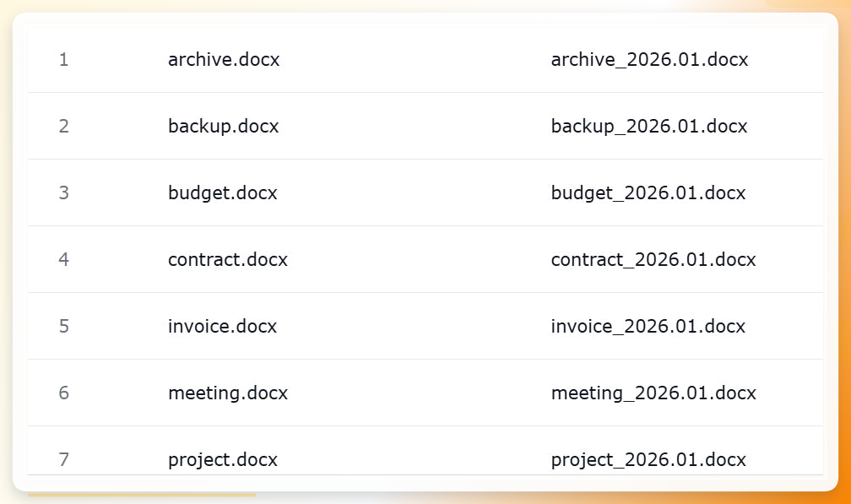Click row number 6 index cell
Screen dimensions: 851x504
tap(63, 393)
